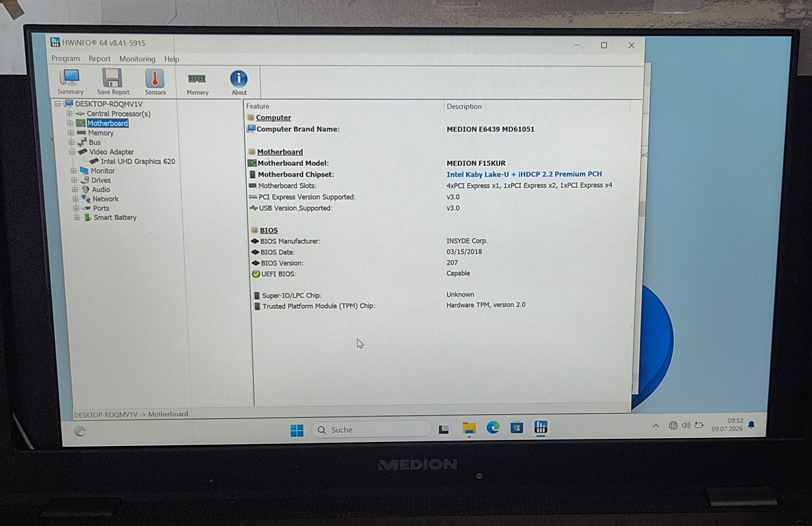Select the Motherboard Model row label

pos(293,163)
